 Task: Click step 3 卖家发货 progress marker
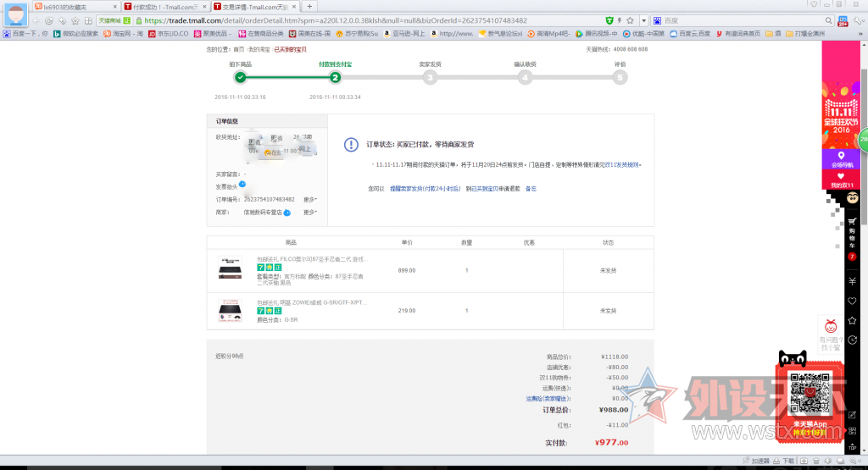(430, 77)
